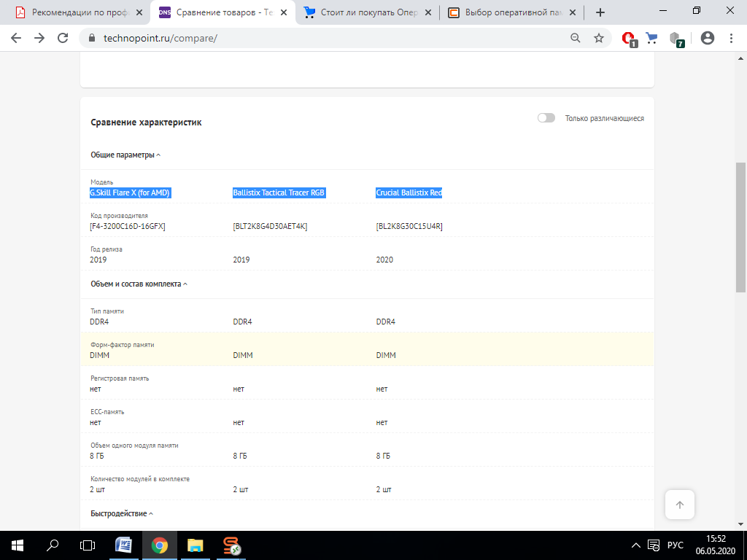The image size is (747, 560).
Task: Select 'Crucial Ballistix Red' model text
Action: (x=409, y=192)
